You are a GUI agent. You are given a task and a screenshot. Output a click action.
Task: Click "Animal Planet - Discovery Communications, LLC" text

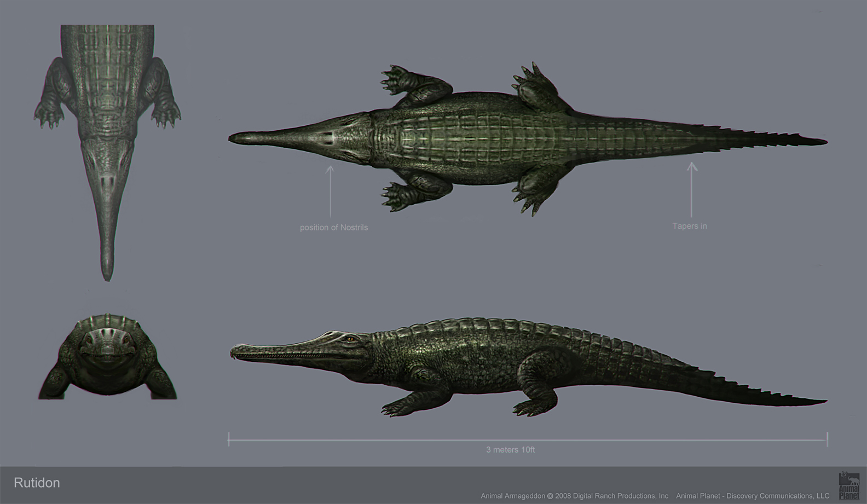[753, 496]
